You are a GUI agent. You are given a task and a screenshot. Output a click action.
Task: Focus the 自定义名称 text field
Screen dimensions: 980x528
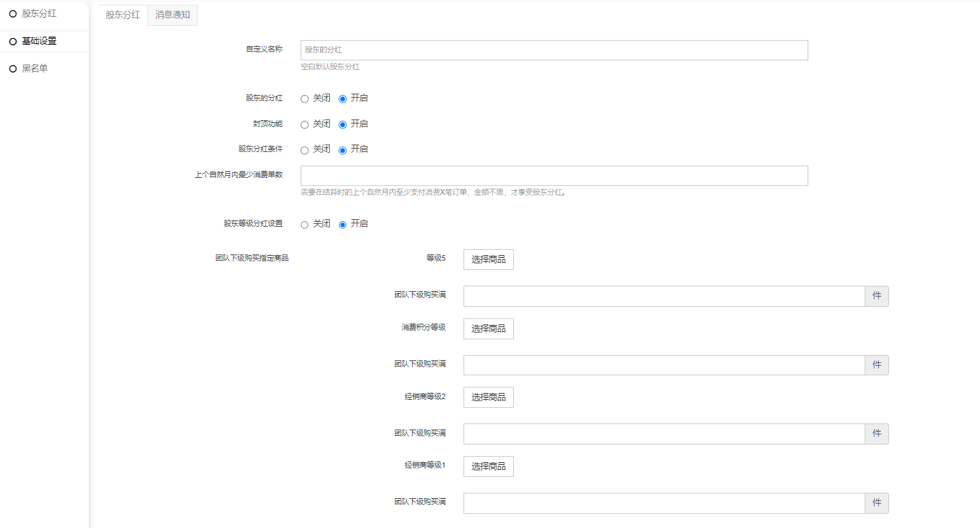554,50
